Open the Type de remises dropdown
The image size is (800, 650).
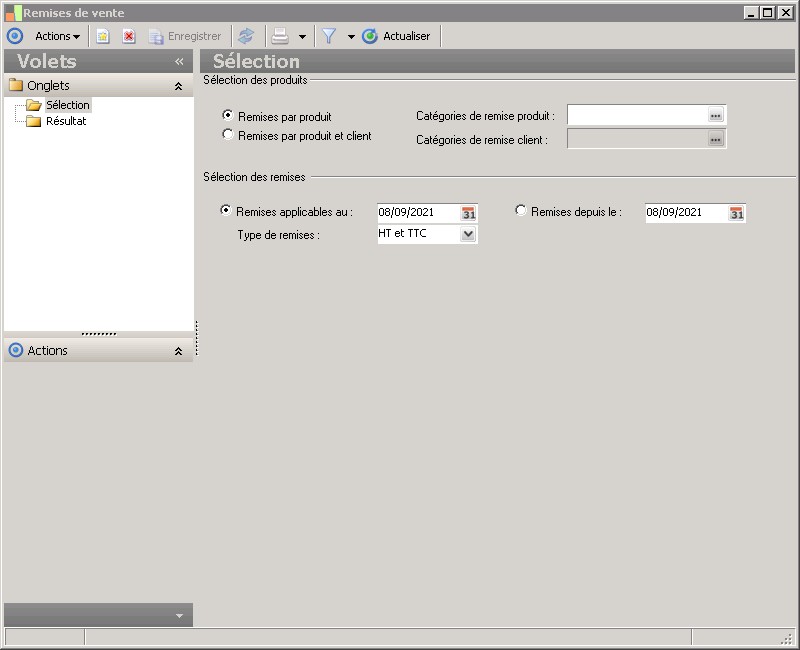[x=468, y=234]
